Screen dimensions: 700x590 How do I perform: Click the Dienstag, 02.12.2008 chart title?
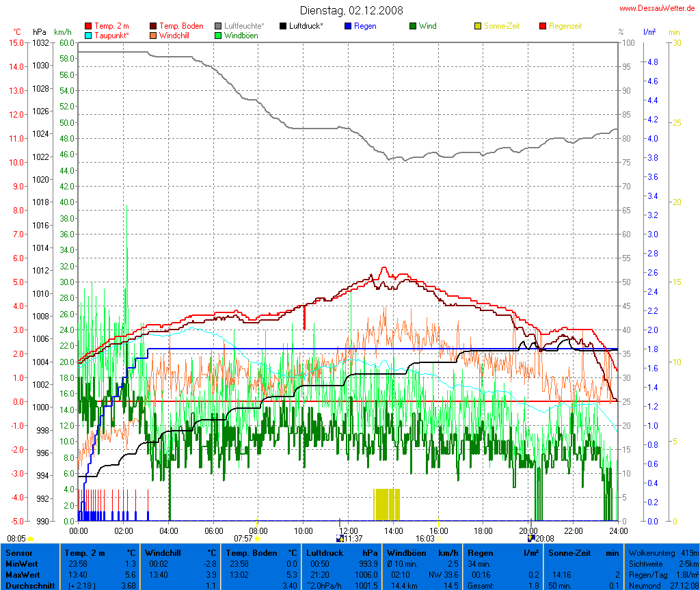tap(351, 10)
